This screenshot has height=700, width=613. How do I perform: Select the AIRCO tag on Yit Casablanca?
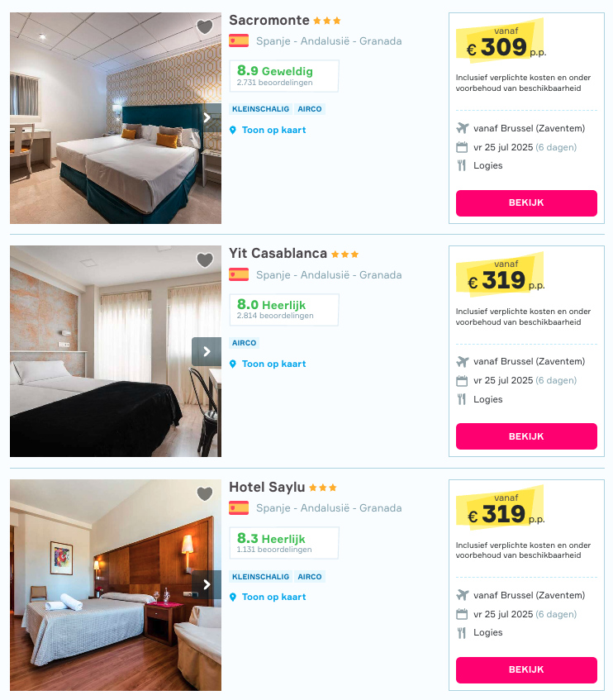click(x=244, y=343)
